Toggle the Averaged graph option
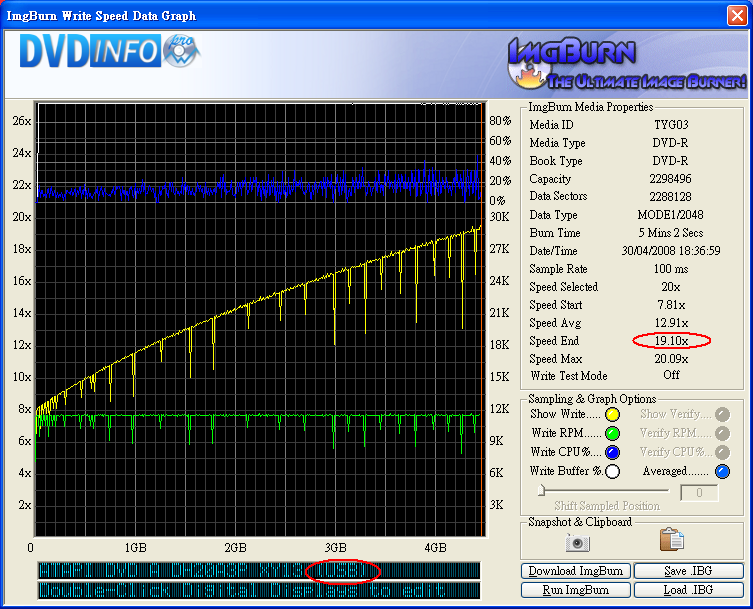The image size is (753, 609). pos(722,471)
